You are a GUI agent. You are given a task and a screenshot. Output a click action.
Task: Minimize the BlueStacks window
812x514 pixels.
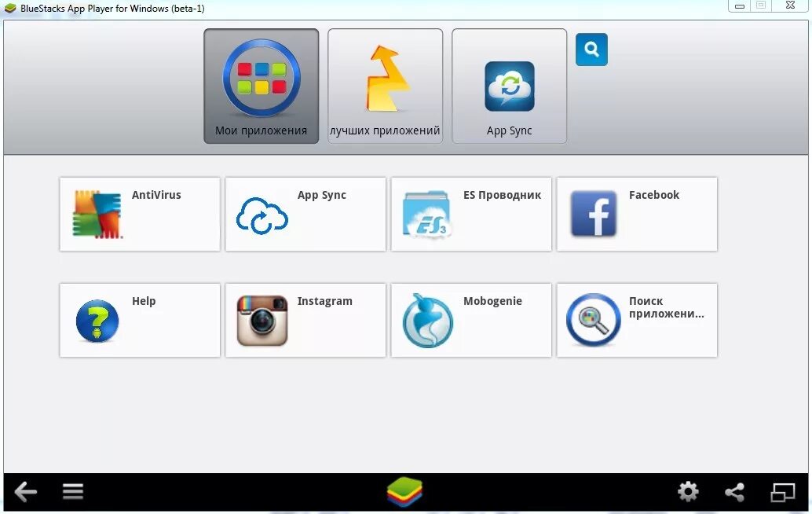(x=740, y=6)
